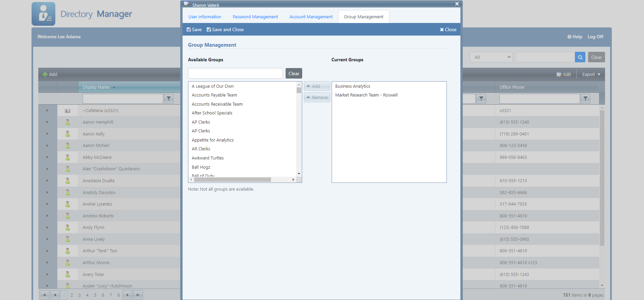Screen dimensions: 644x300
Task: Click the Help link
Action: [x=575, y=37]
